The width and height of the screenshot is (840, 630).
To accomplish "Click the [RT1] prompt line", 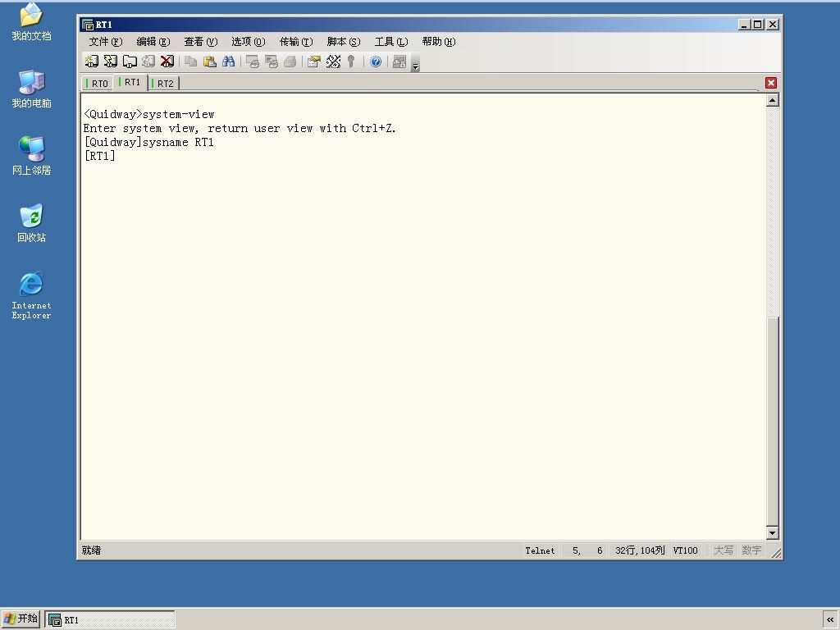I will point(99,156).
